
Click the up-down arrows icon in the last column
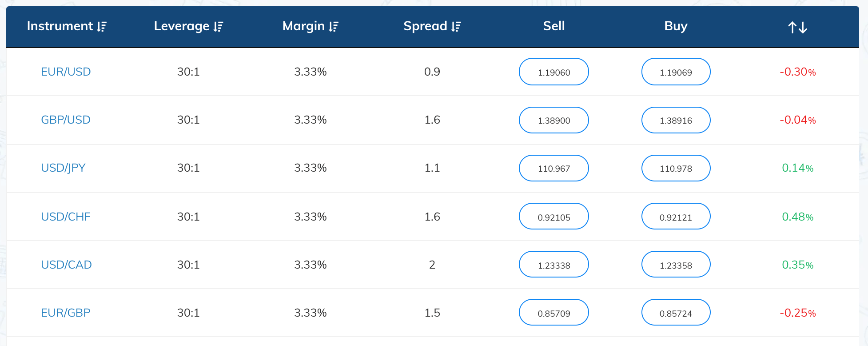coord(797,27)
